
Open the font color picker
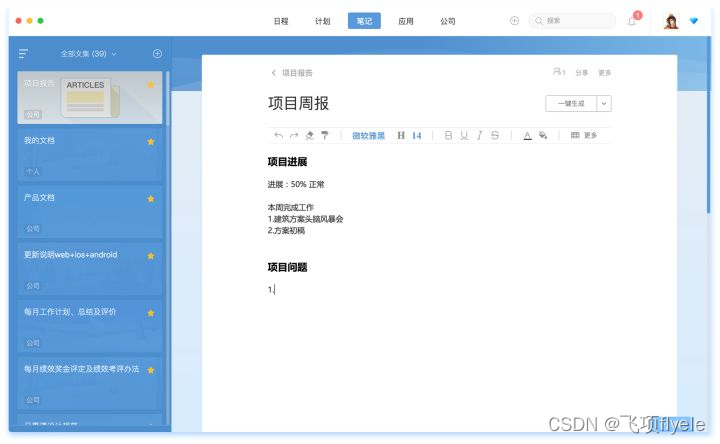[x=528, y=135]
